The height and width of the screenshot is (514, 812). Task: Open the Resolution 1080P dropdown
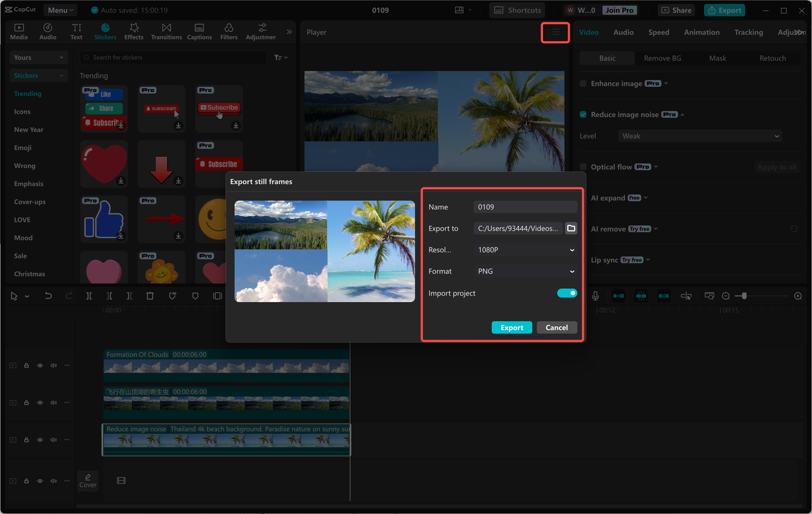pos(526,250)
